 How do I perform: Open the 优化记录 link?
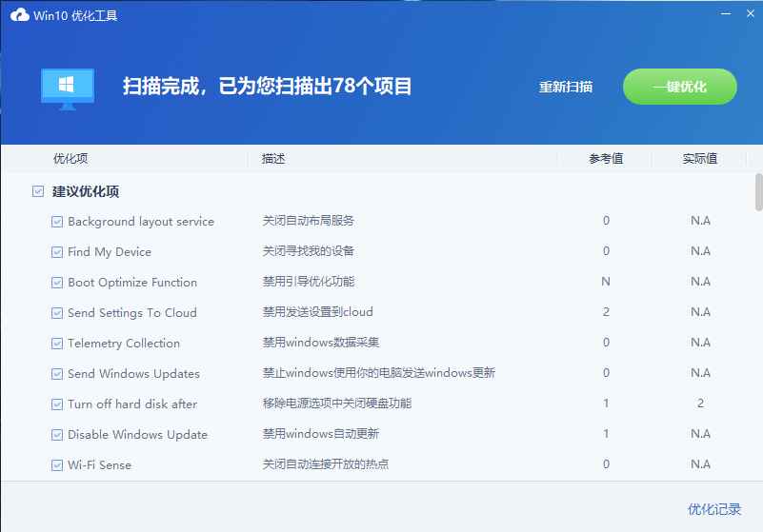click(713, 509)
